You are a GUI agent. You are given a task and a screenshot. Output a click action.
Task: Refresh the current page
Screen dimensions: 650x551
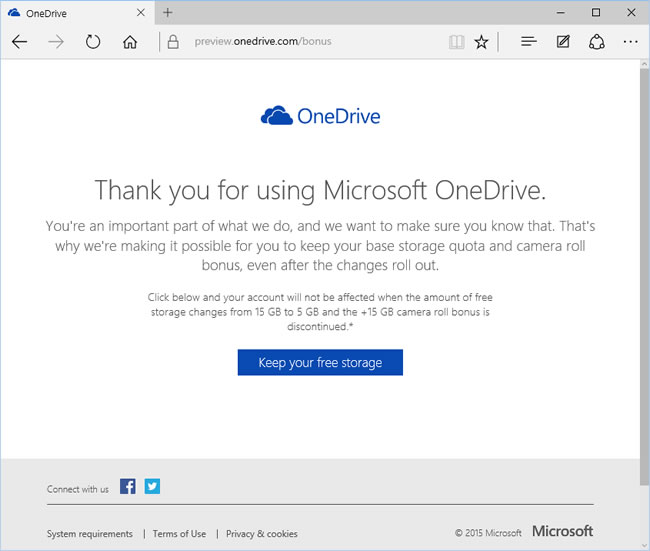click(93, 42)
